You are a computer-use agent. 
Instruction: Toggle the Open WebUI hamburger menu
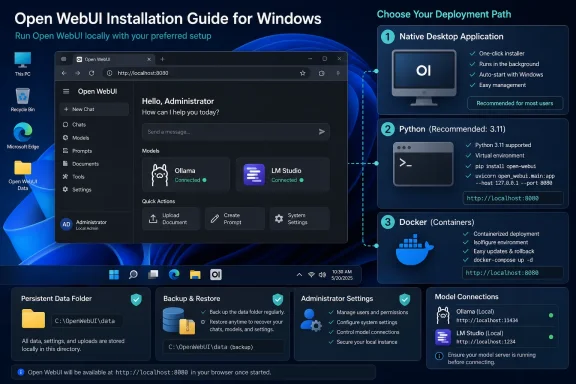pos(66,91)
